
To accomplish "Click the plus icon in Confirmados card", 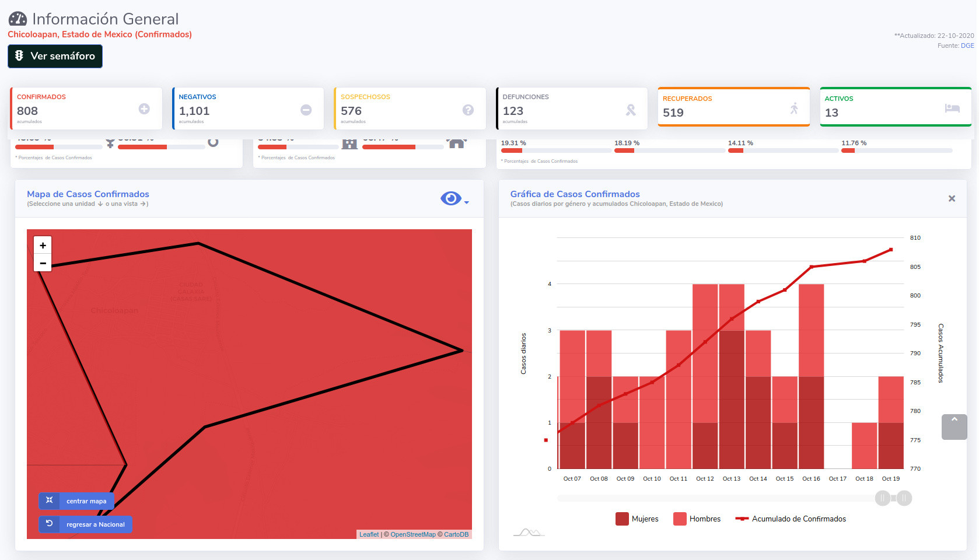I will tap(144, 109).
